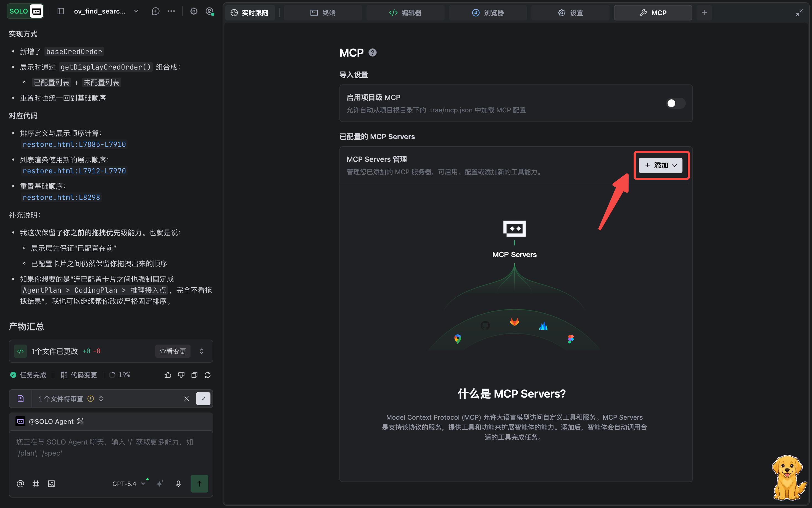This screenshot has width=812, height=508.
Task: Open the user account avatar icon
Action: pos(210,11)
